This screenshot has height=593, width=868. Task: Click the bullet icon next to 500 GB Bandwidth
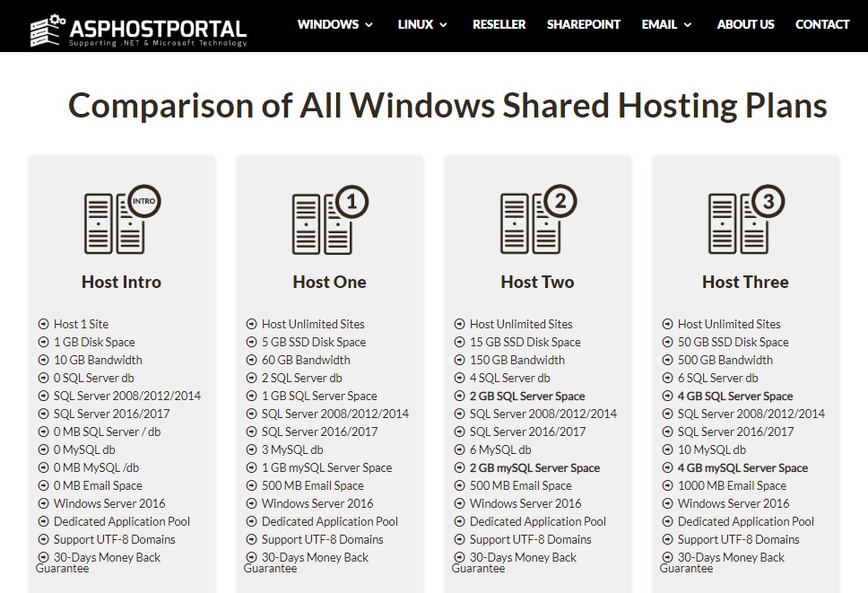668,360
